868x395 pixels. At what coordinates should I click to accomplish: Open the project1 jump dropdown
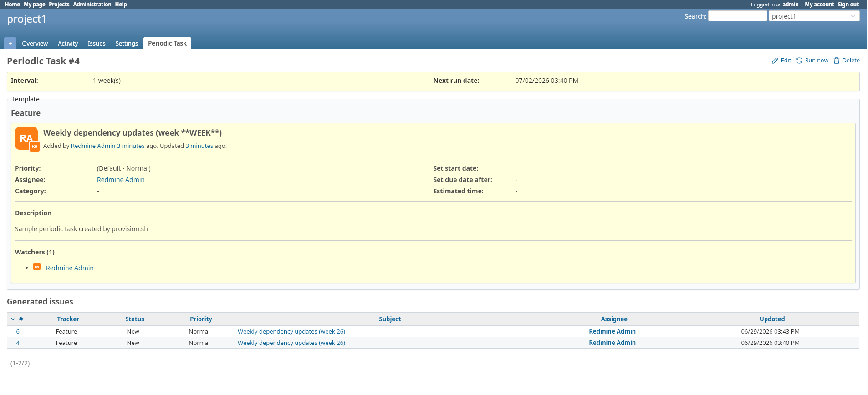click(814, 16)
